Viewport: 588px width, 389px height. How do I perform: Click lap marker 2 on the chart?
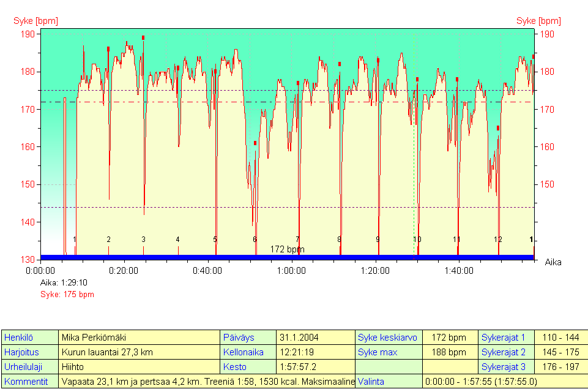(x=109, y=240)
